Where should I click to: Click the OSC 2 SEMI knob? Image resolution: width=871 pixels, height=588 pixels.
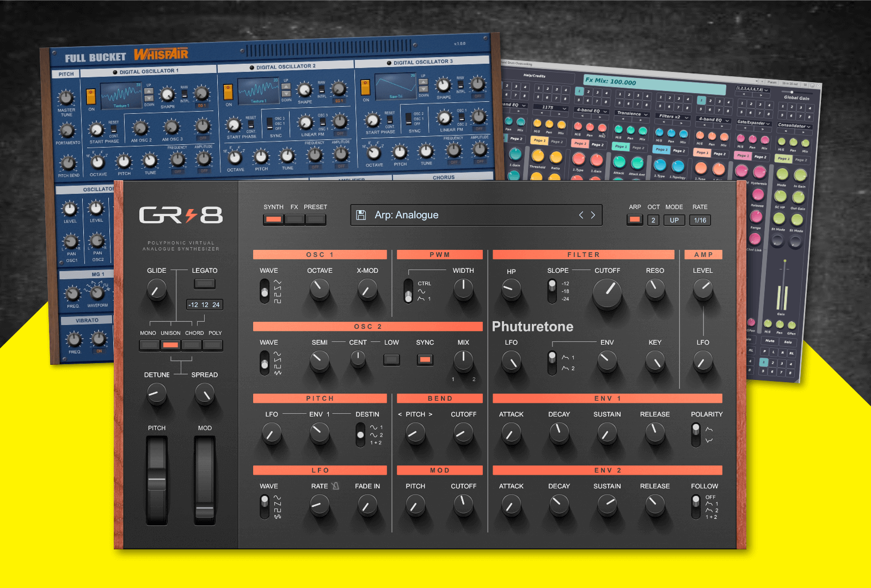coord(320,361)
